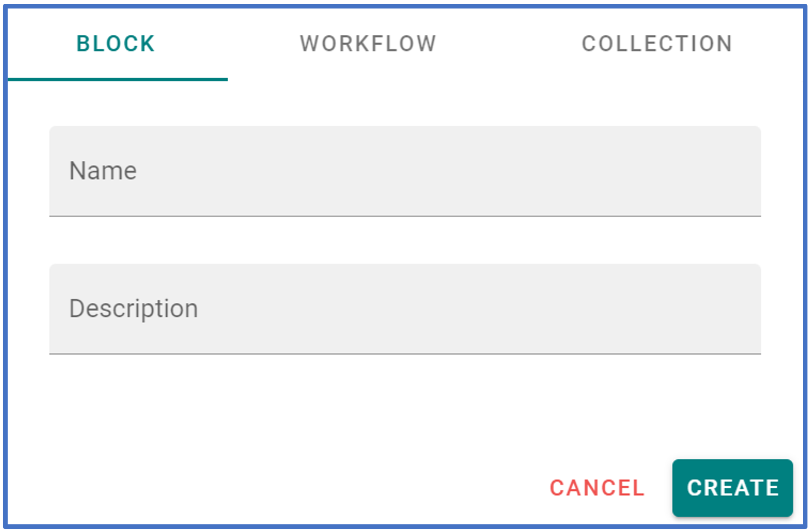The height and width of the screenshot is (532, 810).
Task: Select the Block tab
Action: (x=116, y=44)
